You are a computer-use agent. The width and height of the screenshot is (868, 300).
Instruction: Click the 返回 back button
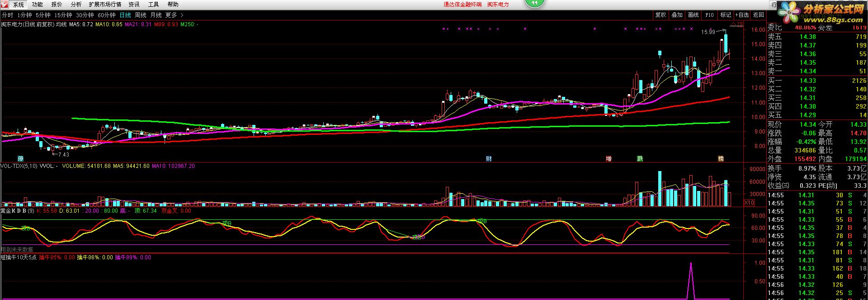758,15
